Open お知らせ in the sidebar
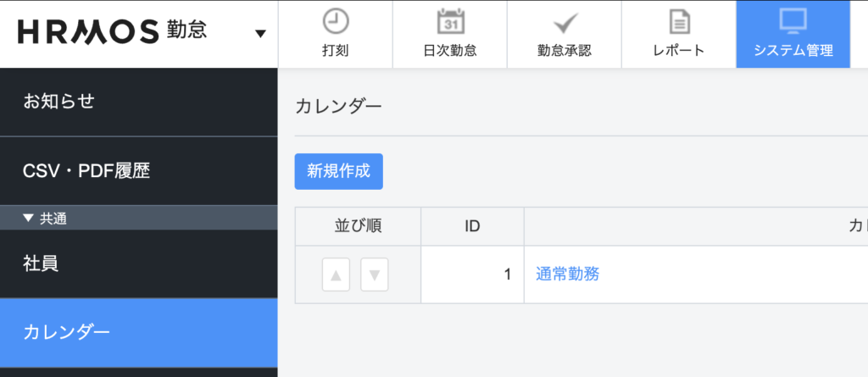Image resolution: width=868 pixels, height=377 pixels. click(58, 102)
